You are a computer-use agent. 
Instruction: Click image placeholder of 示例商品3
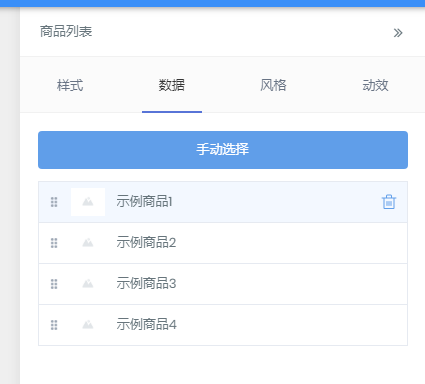tap(88, 284)
